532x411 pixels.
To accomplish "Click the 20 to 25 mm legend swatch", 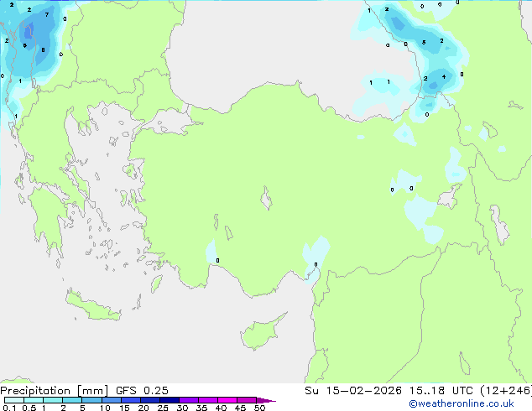I will pyautogui.click(x=150, y=400).
